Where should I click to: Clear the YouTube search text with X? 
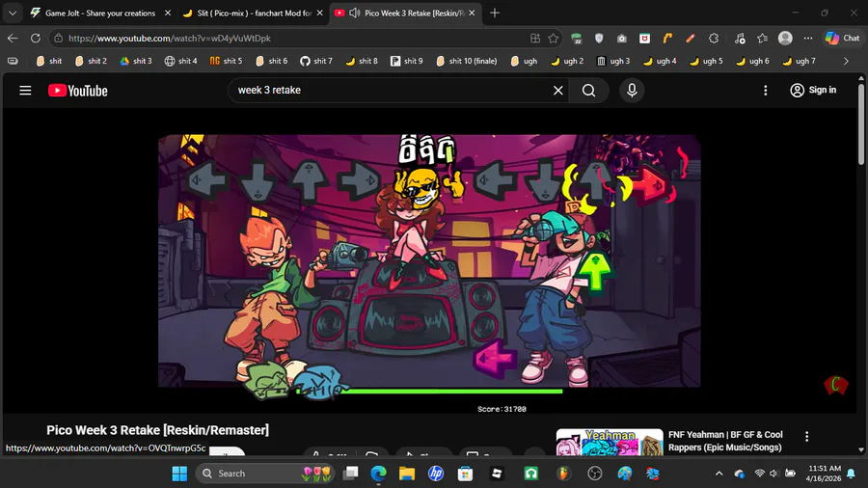pos(558,91)
